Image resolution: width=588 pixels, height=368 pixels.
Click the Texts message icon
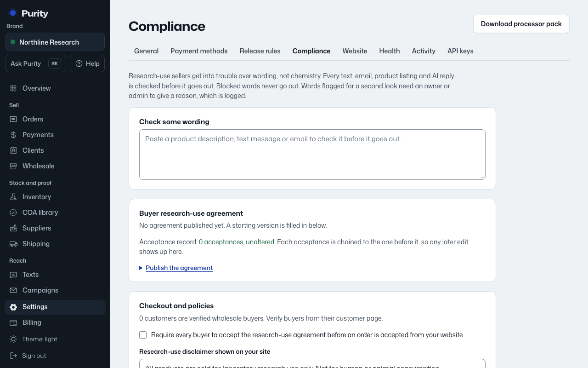(x=13, y=275)
